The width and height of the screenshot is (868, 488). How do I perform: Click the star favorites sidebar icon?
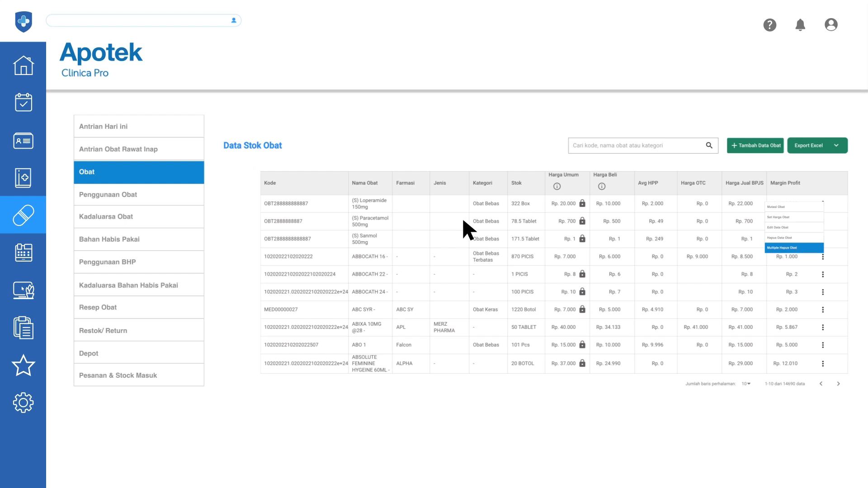[23, 365]
